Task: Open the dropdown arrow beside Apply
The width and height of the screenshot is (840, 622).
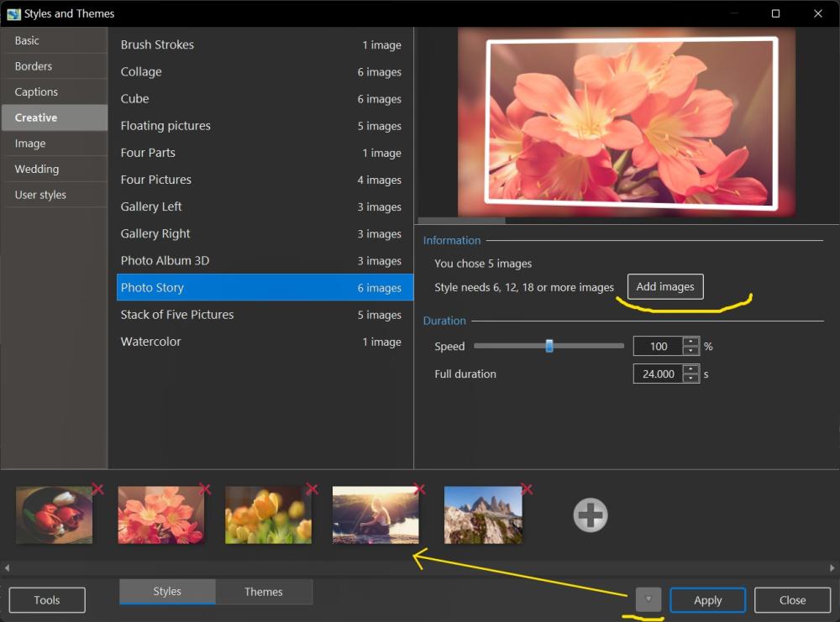Action: pos(648,599)
